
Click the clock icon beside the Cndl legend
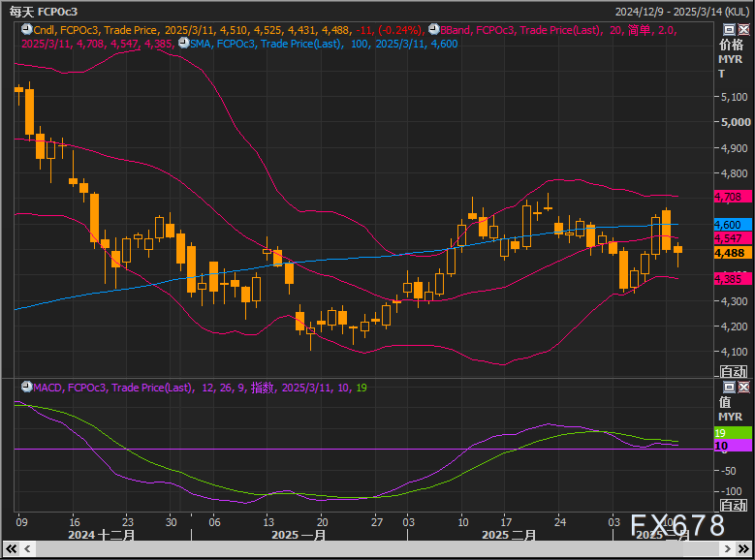pos(26,30)
